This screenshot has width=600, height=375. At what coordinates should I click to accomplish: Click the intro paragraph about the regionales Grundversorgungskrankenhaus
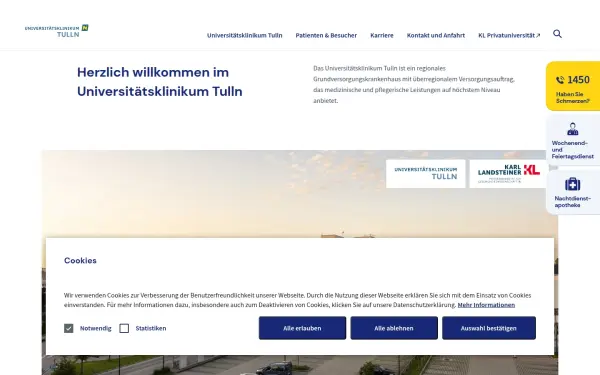414,85
